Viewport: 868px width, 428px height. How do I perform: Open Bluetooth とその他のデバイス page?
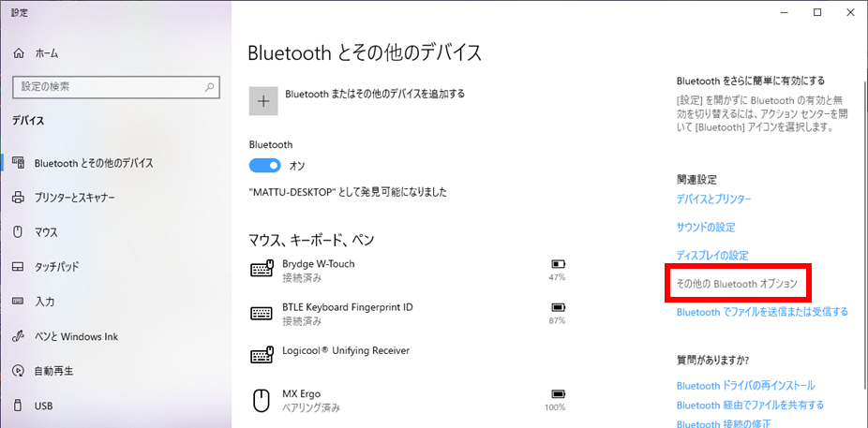click(x=94, y=163)
